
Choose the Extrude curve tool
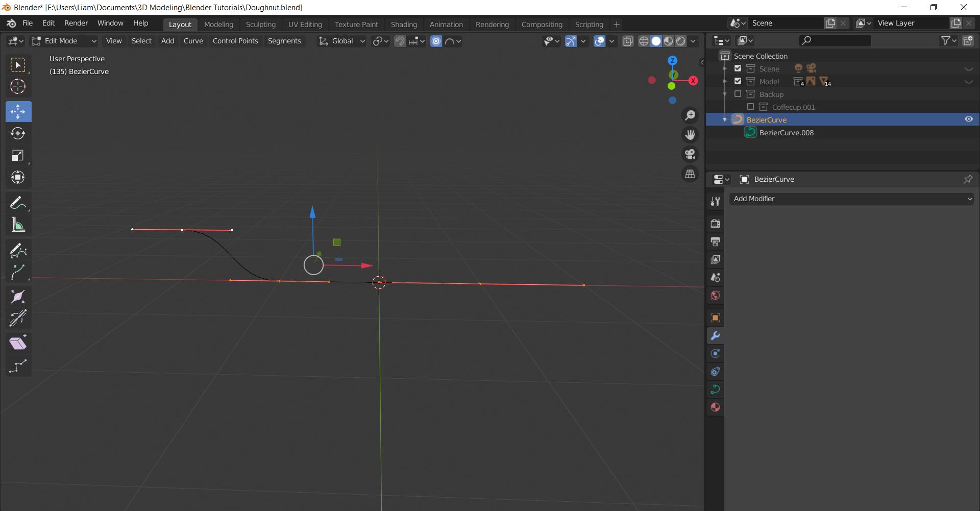pyautogui.click(x=18, y=272)
